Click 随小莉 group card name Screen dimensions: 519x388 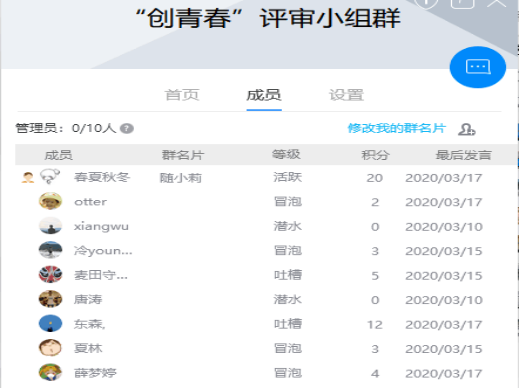(181, 178)
